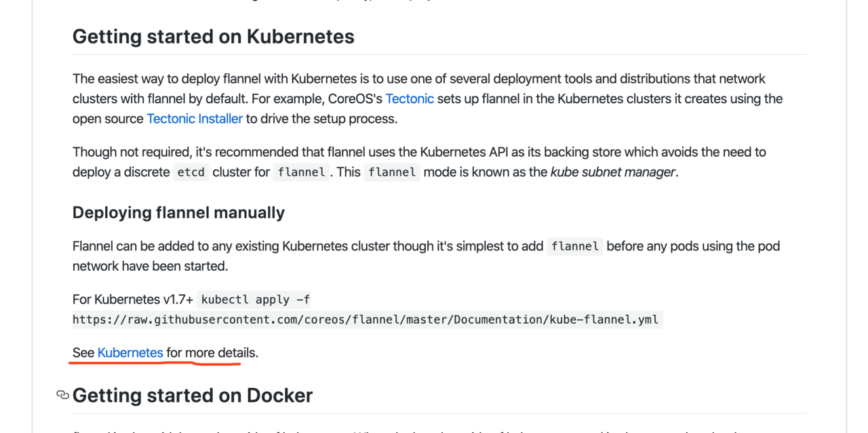Click the raw.githubusercontent.com kube-flannel.yml URL code

coord(367,319)
